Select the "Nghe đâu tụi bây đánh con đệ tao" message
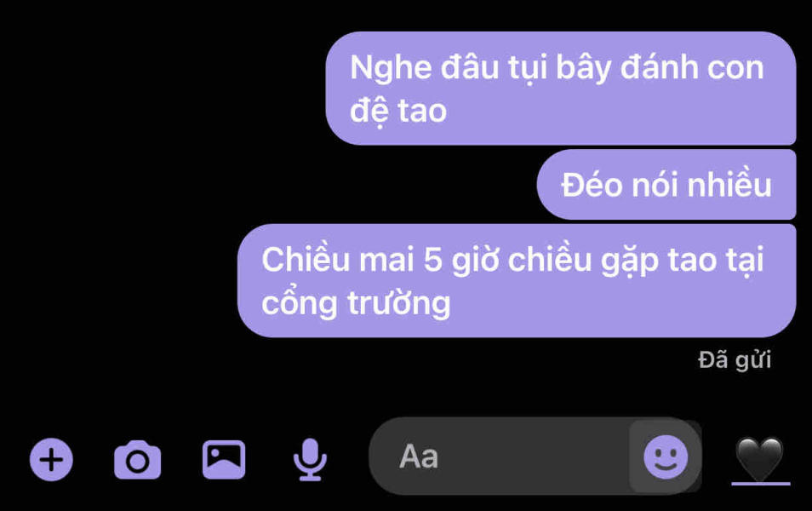This screenshot has height=511, width=812. tap(561, 88)
